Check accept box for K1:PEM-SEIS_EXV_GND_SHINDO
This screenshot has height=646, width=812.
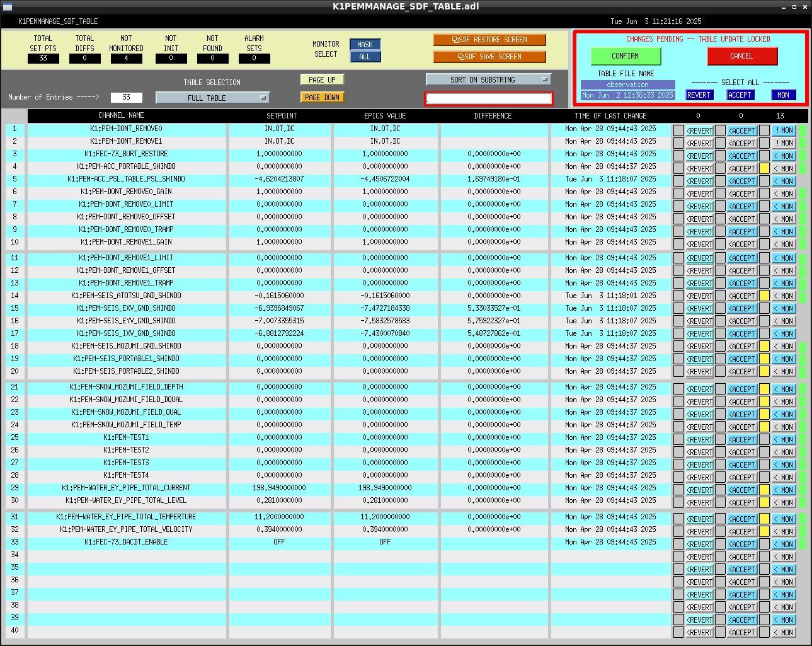tap(720, 308)
